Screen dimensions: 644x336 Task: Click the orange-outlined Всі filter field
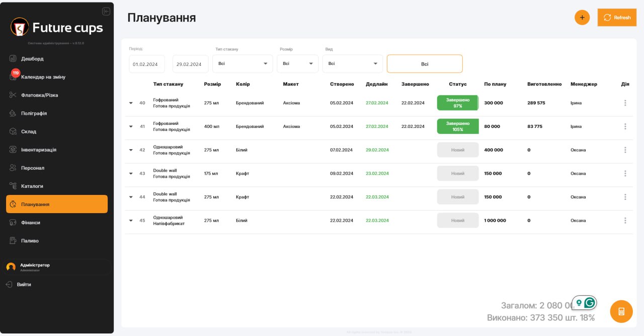[425, 64]
